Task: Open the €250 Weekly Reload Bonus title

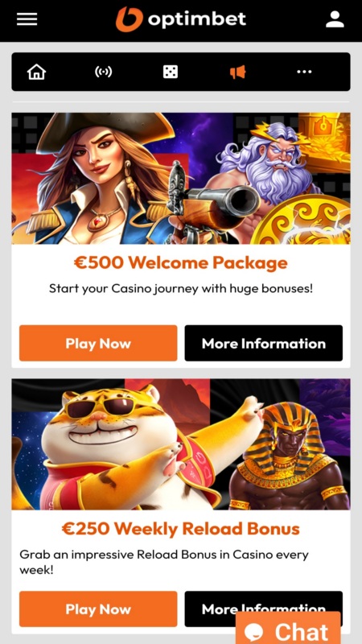Action: click(180, 529)
